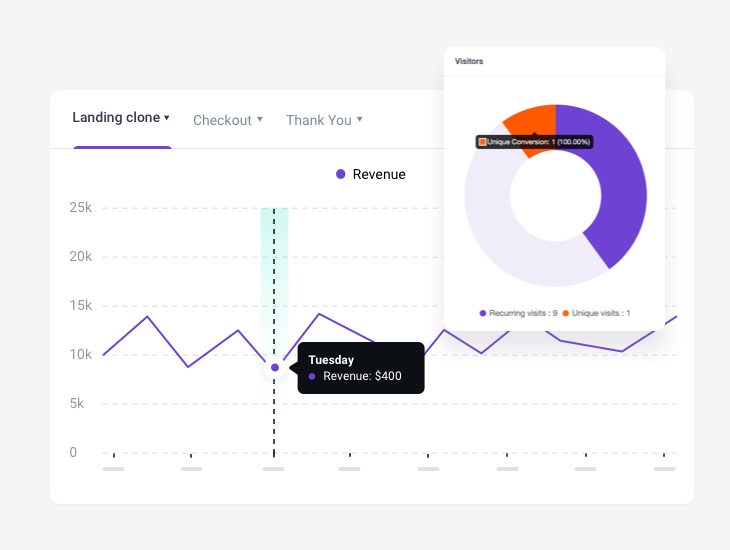Click purple bullet in Tuesday revenue tooltip

click(312, 376)
